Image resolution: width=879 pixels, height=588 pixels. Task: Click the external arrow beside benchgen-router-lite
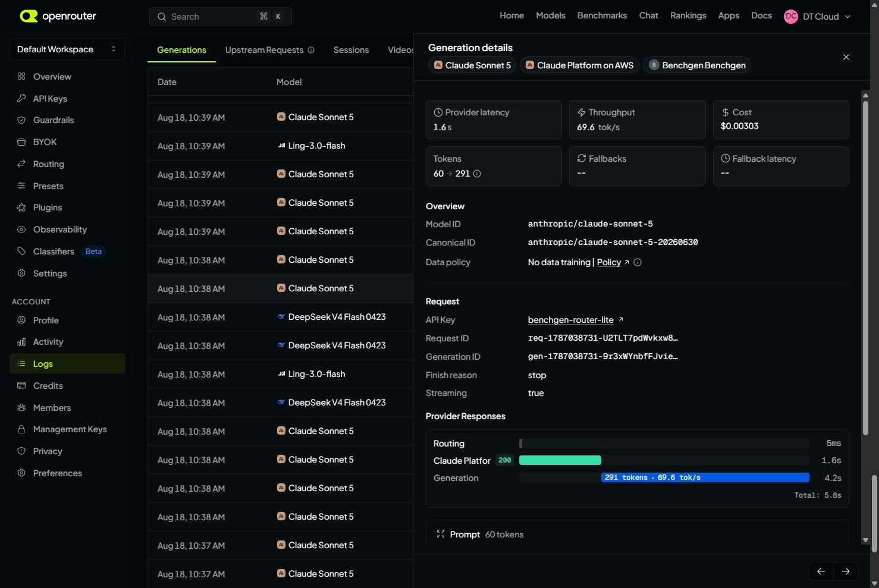(621, 319)
